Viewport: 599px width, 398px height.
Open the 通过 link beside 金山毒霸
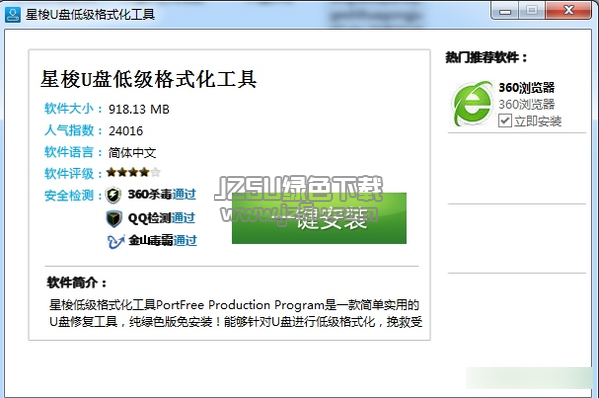pos(185,241)
